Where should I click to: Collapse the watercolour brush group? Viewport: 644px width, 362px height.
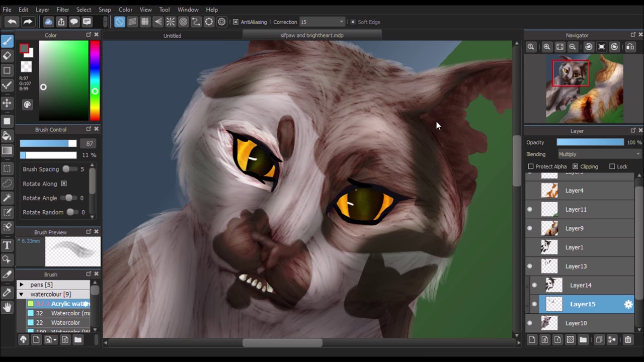[21, 294]
